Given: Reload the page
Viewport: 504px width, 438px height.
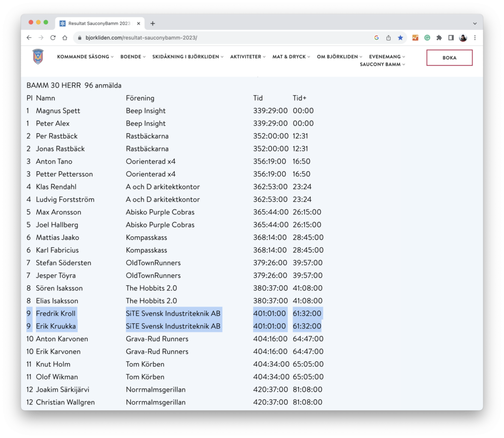Looking at the screenshot, I should [x=53, y=37].
